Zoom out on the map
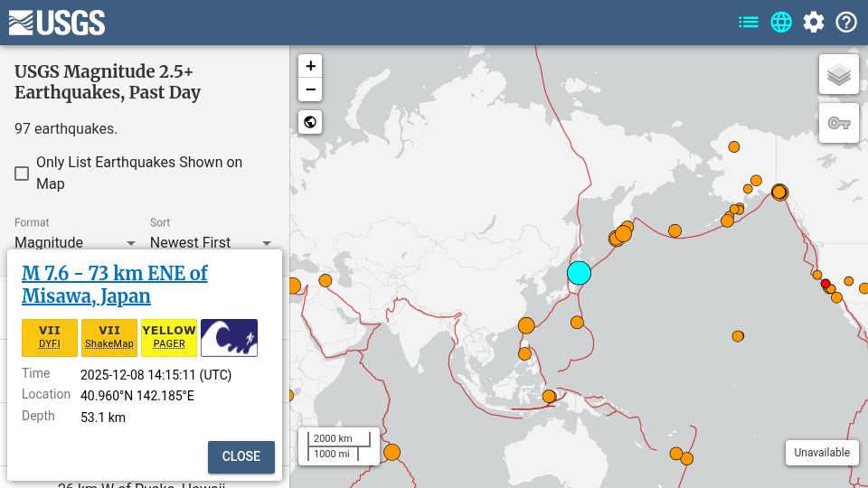Viewport: 868px width, 488px height. (310, 89)
